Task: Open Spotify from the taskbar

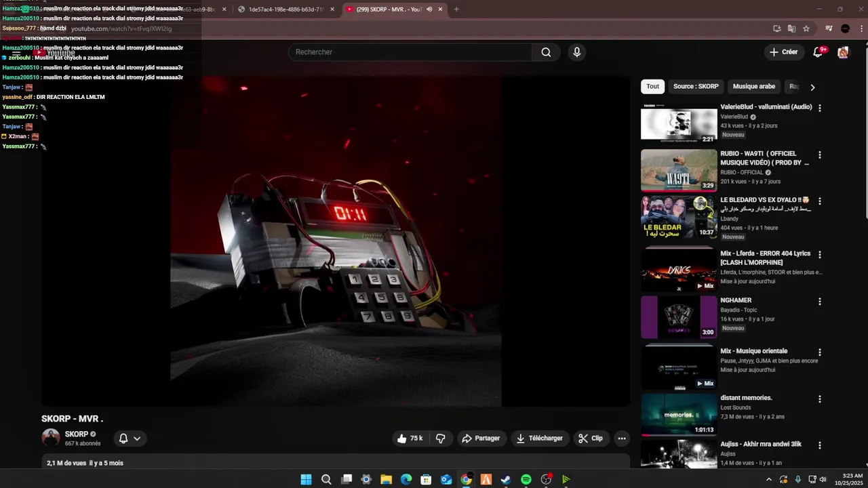Action: (526, 479)
